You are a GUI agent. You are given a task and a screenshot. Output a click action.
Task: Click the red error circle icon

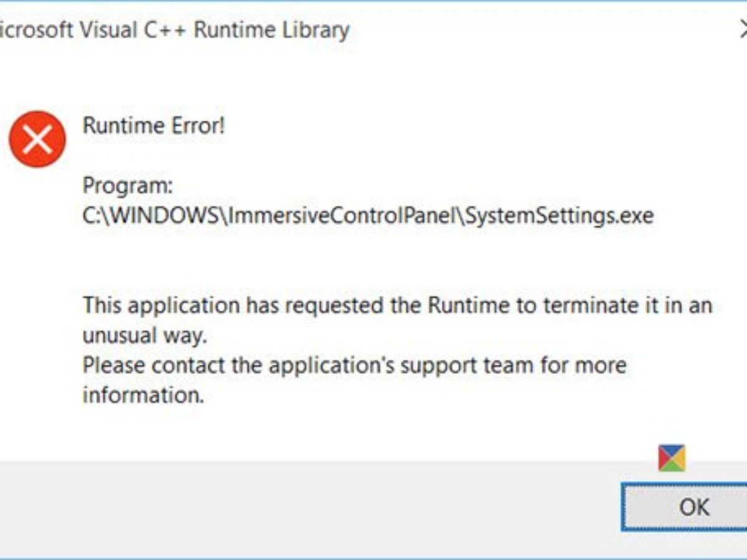pyautogui.click(x=37, y=139)
